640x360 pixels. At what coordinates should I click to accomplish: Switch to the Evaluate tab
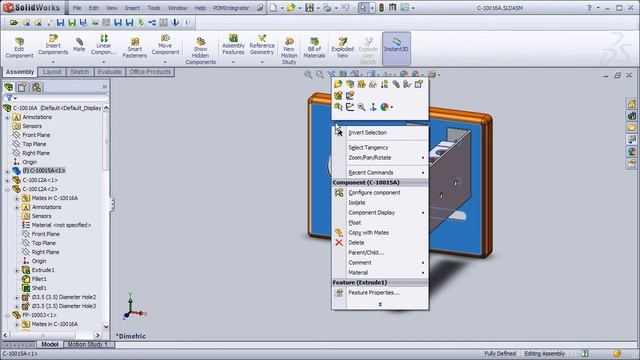click(109, 72)
